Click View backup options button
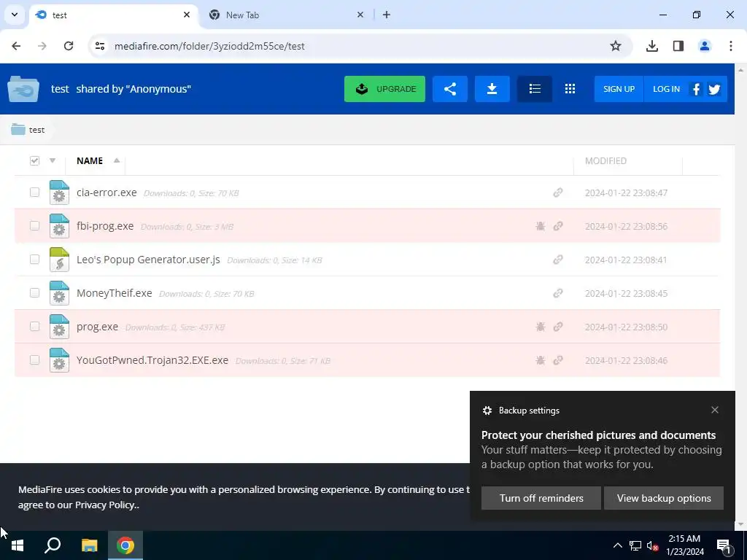Image resolution: width=747 pixels, height=560 pixels. 664,498
